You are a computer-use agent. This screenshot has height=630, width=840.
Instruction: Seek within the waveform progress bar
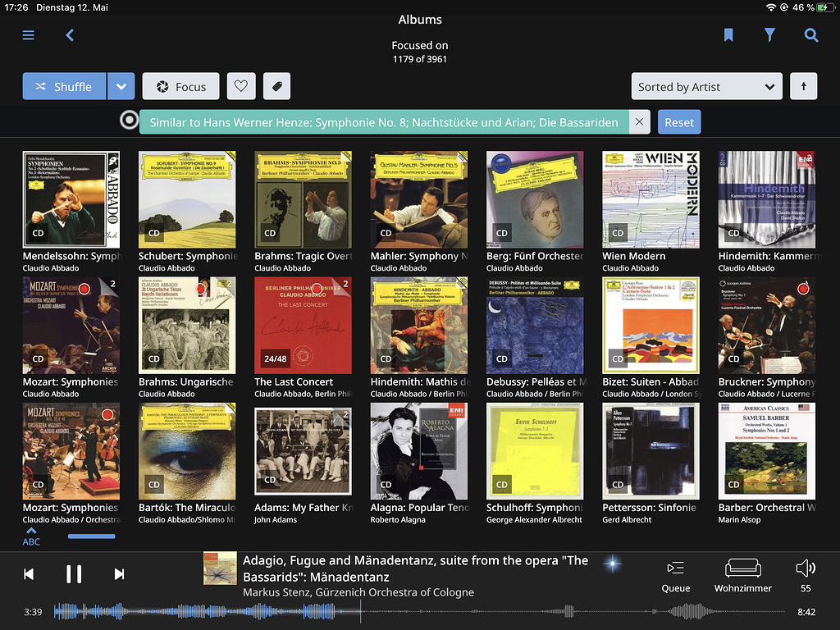pos(419,611)
